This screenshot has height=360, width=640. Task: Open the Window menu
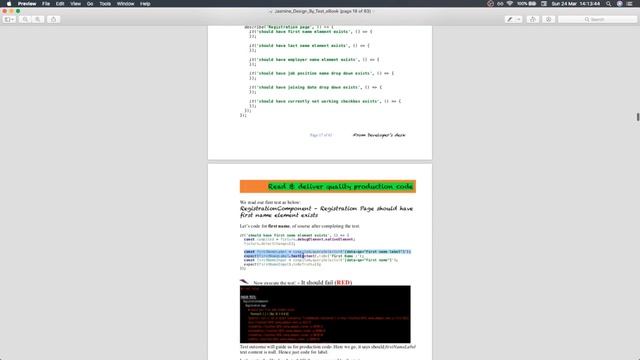tap(125, 4)
